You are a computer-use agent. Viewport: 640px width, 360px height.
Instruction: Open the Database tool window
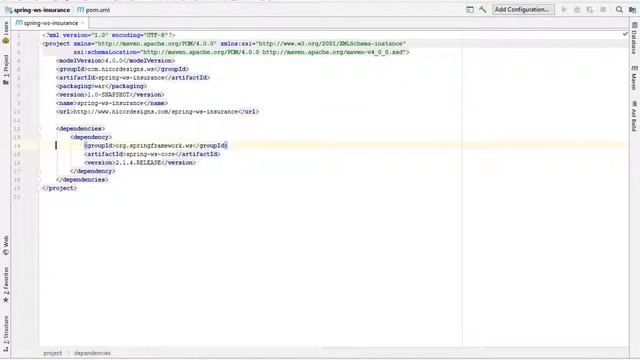click(634, 38)
